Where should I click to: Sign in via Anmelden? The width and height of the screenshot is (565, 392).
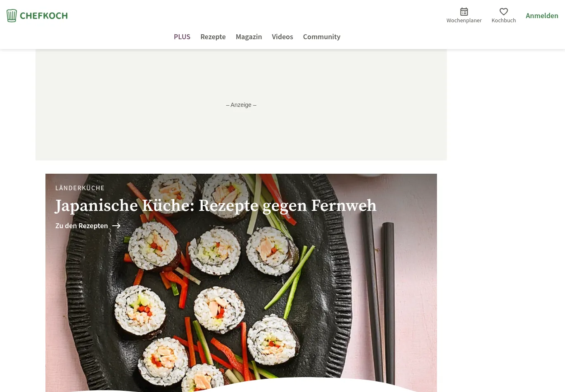click(542, 16)
